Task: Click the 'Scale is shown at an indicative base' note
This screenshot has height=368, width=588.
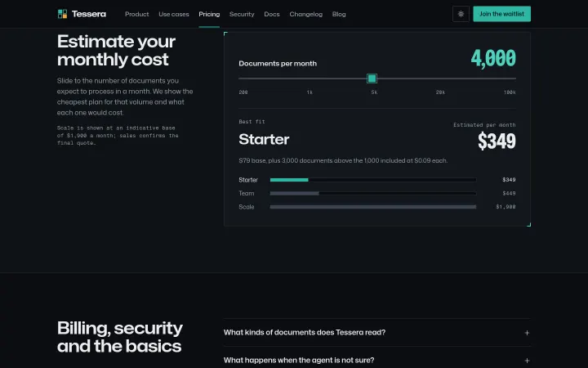Action: click(118, 136)
